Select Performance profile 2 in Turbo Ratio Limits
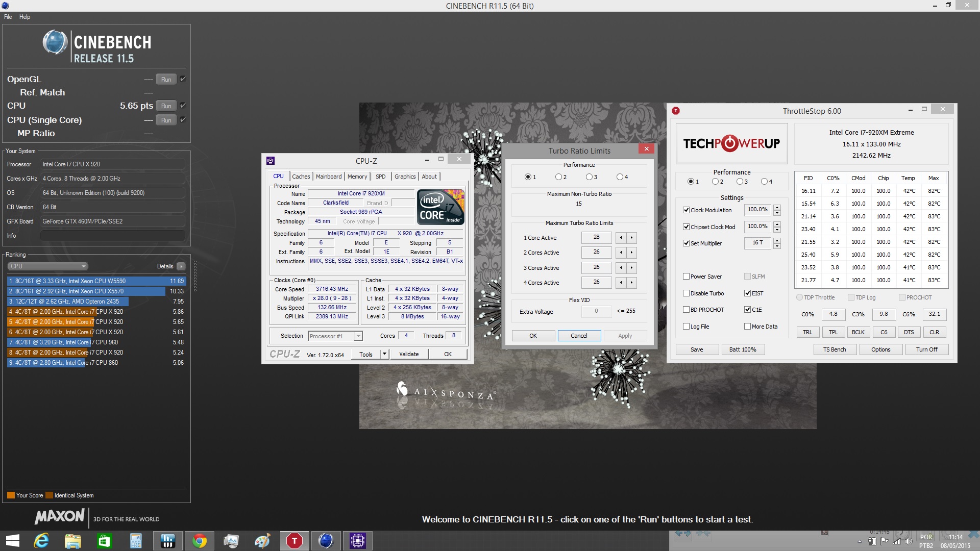980x551 pixels. pos(558,177)
